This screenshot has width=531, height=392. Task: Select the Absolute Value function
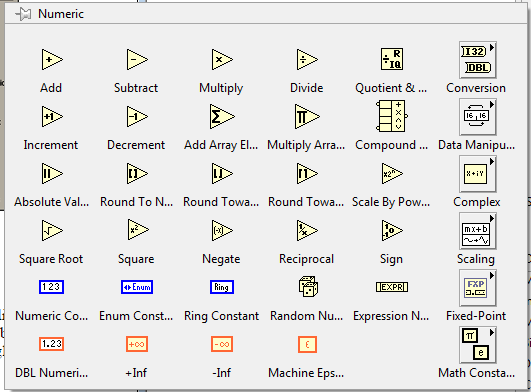point(52,173)
